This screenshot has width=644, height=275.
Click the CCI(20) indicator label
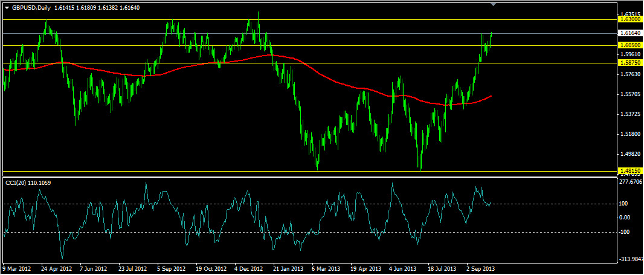pos(24,182)
